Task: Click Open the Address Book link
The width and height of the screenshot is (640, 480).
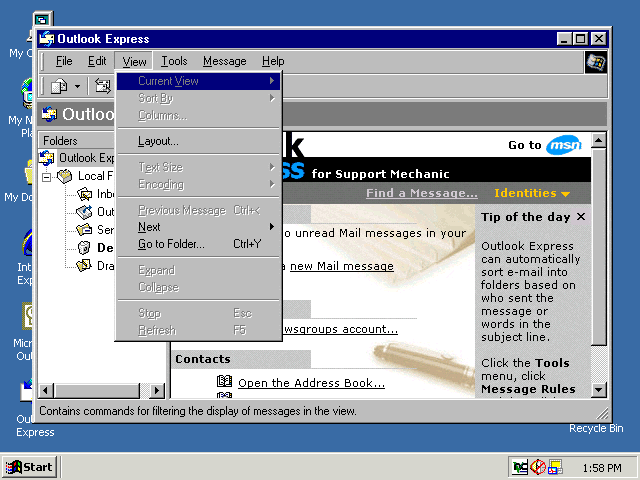Action: point(311,383)
